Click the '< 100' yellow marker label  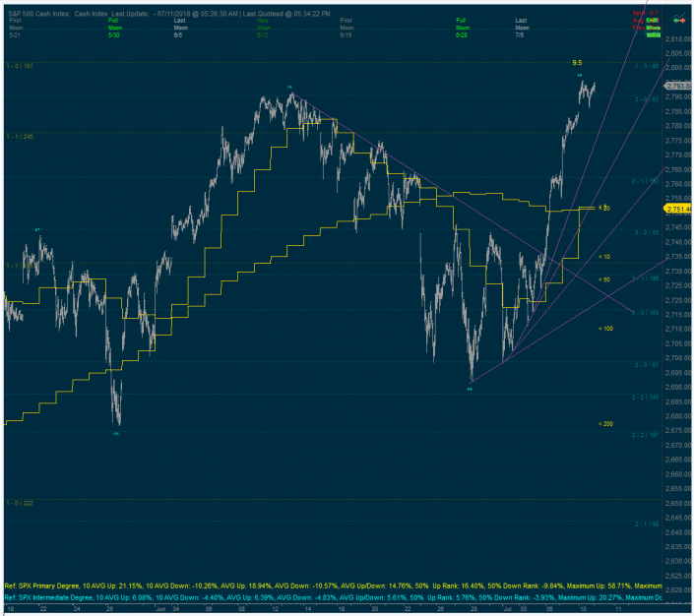click(606, 329)
